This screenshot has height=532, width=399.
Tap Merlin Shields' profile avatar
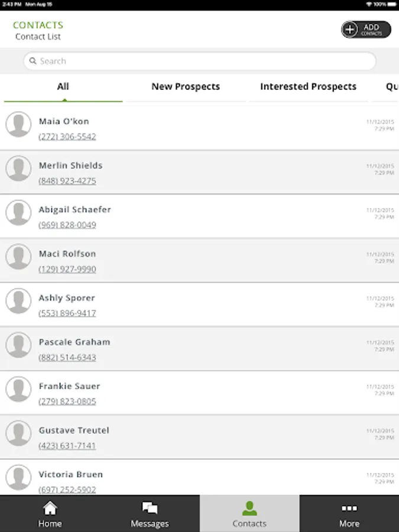coord(18,169)
